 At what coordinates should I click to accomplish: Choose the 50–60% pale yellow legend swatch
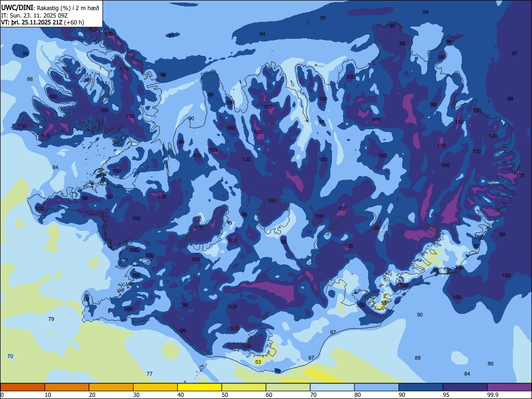[x=244, y=387]
